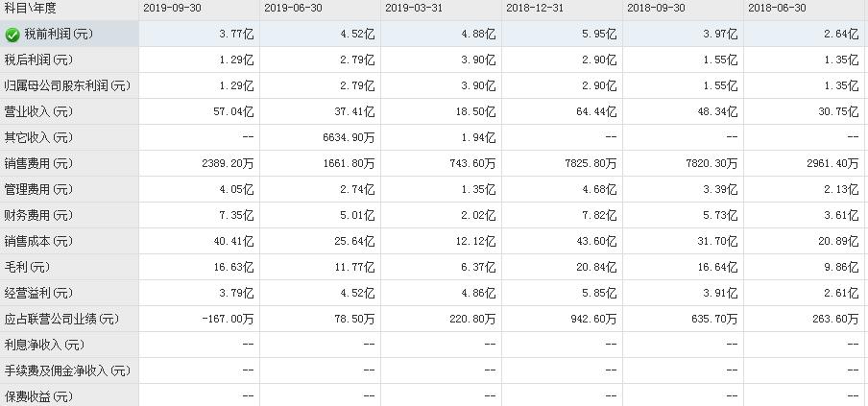Screen dimensions: 868x406
Task: Select the 营业收入(元) row label
Action: pos(39,111)
